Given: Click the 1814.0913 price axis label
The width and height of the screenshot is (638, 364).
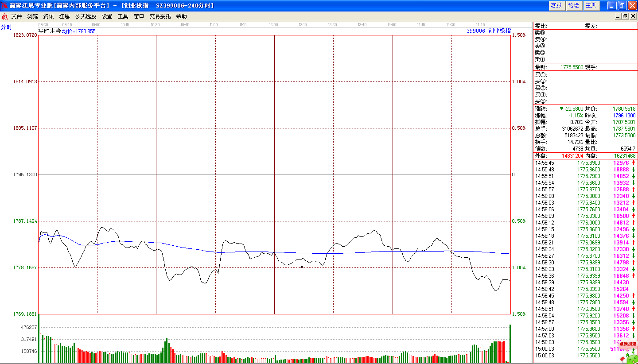Looking at the screenshot, I should click(x=25, y=81).
